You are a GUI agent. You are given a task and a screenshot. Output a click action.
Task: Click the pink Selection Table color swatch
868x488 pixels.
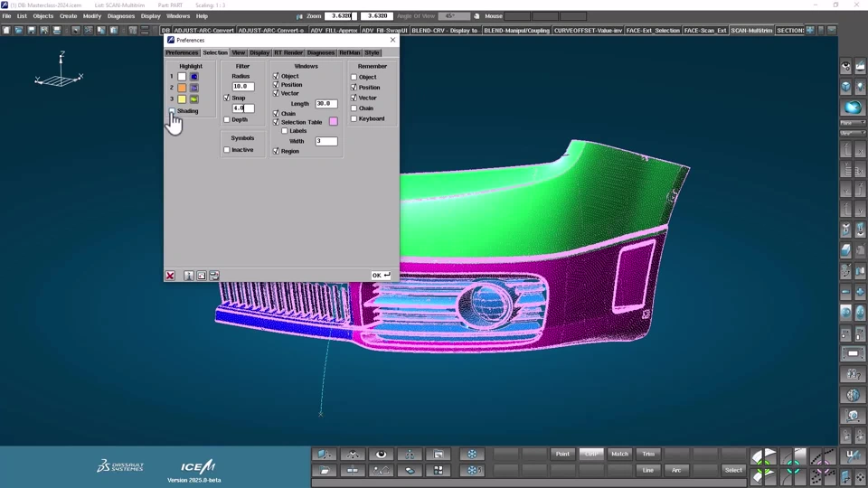point(334,122)
